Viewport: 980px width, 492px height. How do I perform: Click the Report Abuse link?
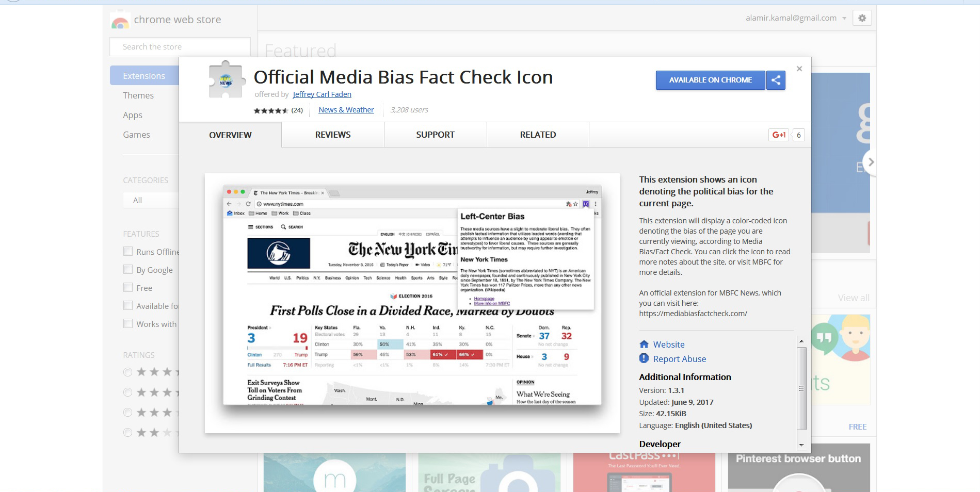pyautogui.click(x=680, y=359)
